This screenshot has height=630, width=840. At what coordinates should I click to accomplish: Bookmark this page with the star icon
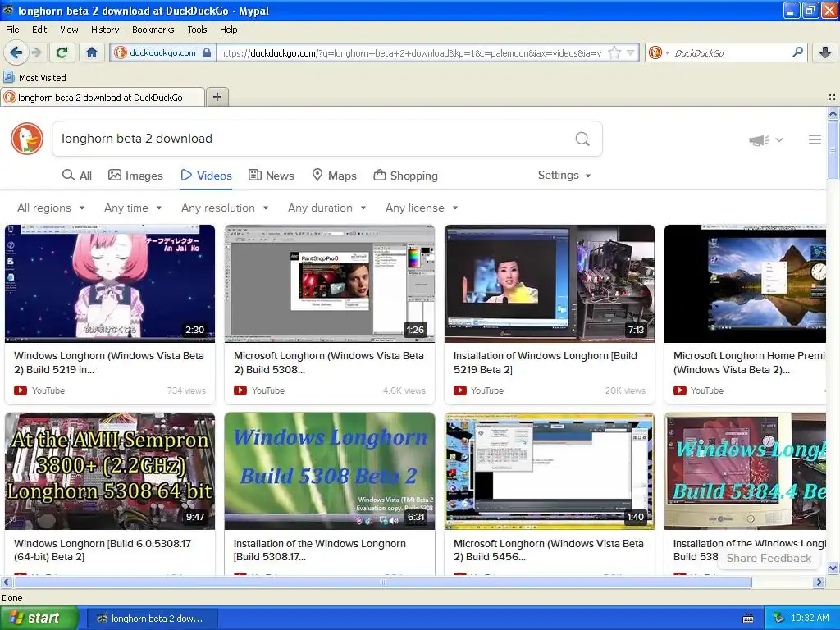[615, 52]
